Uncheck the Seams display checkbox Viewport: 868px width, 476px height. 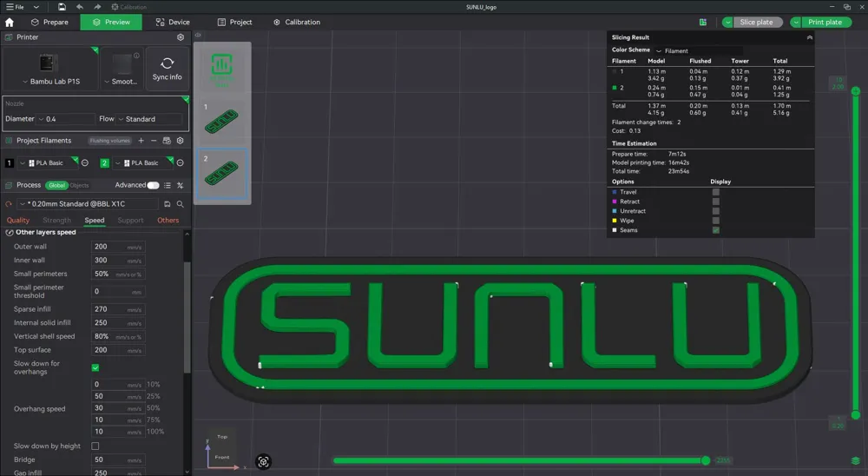pyautogui.click(x=716, y=229)
